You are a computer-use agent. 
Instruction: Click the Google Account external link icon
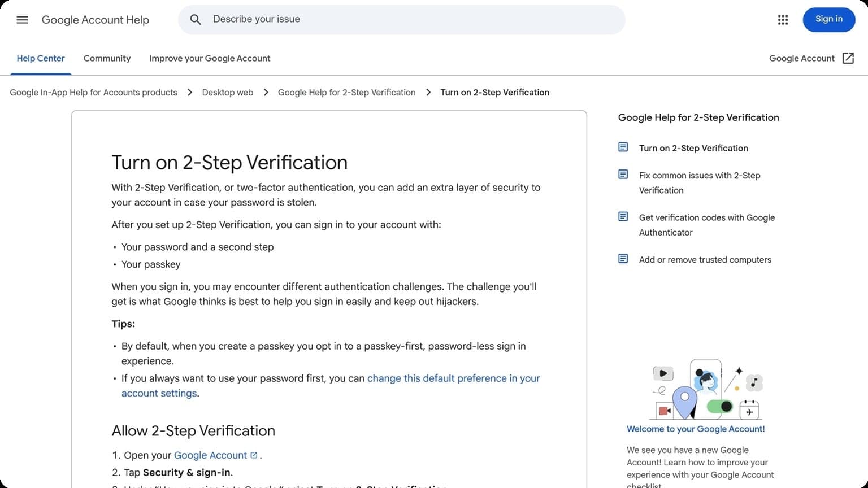pos(848,58)
